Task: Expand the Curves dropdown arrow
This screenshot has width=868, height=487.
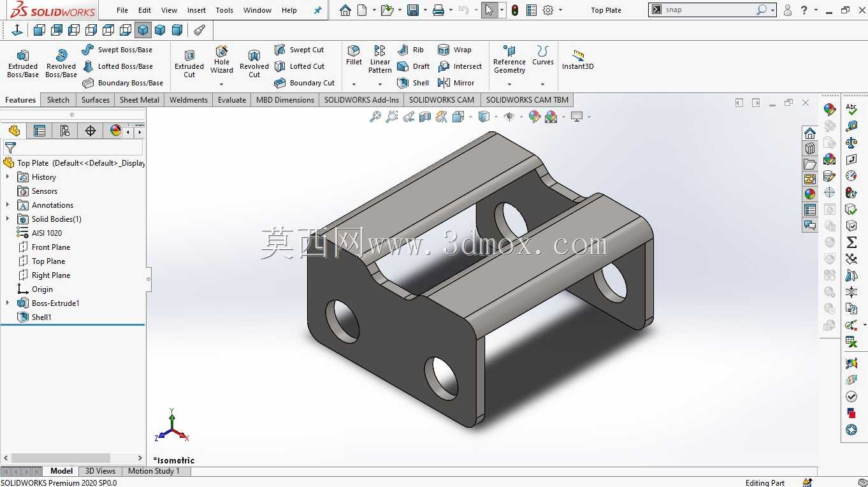Action: [x=543, y=84]
